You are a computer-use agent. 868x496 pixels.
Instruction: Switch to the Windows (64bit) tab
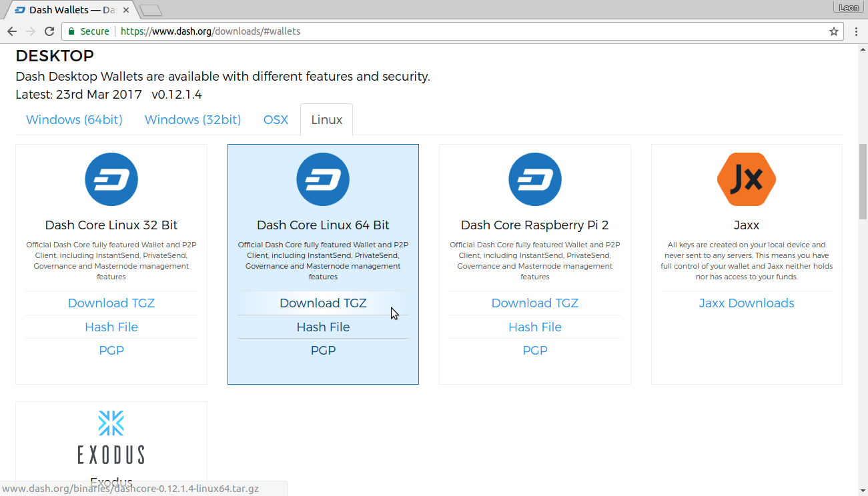pyautogui.click(x=74, y=120)
